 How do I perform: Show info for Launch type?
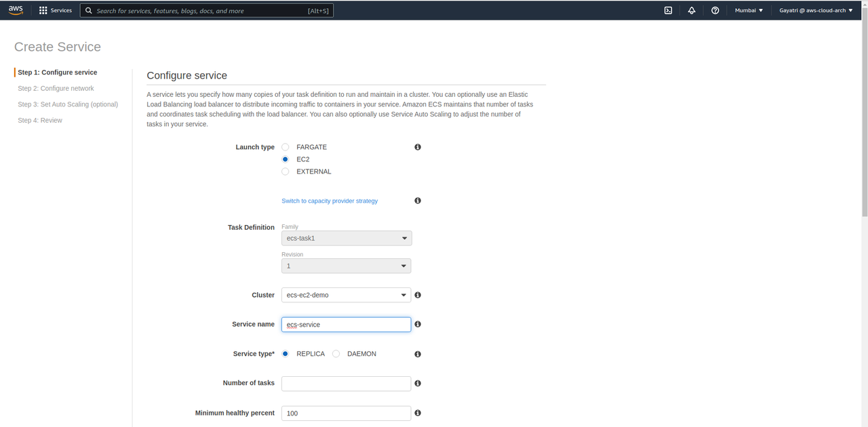pyautogui.click(x=418, y=147)
